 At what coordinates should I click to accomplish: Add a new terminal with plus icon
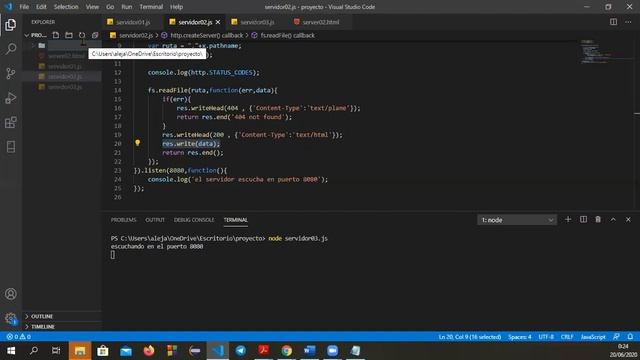point(568,220)
